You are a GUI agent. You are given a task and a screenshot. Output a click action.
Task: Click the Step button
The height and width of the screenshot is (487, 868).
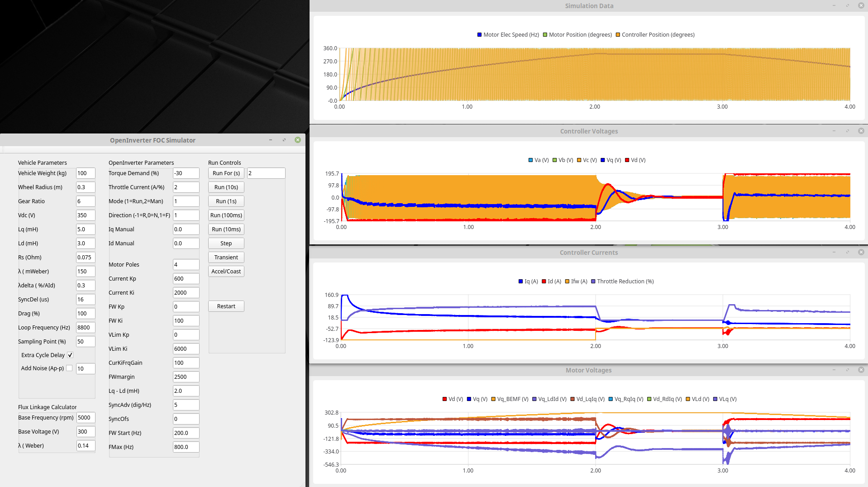click(226, 243)
